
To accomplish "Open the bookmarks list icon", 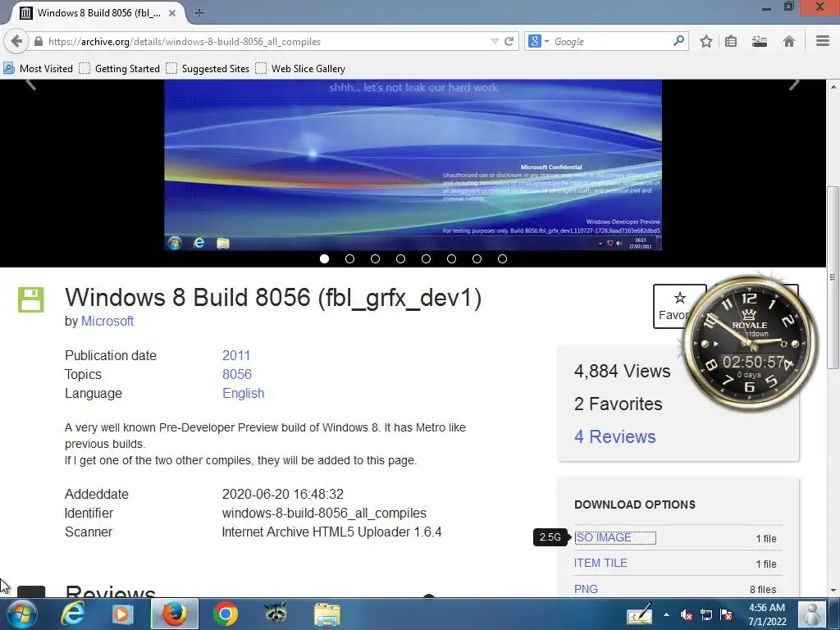I will [731, 41].
